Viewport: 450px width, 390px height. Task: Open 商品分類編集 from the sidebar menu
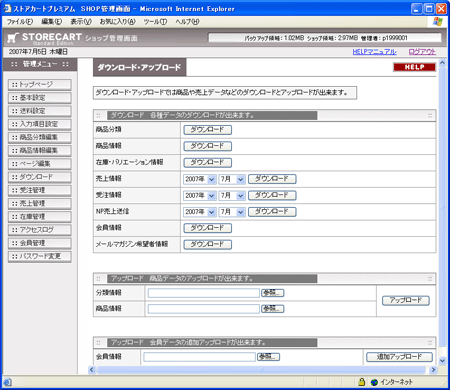(x=40, y=137)
